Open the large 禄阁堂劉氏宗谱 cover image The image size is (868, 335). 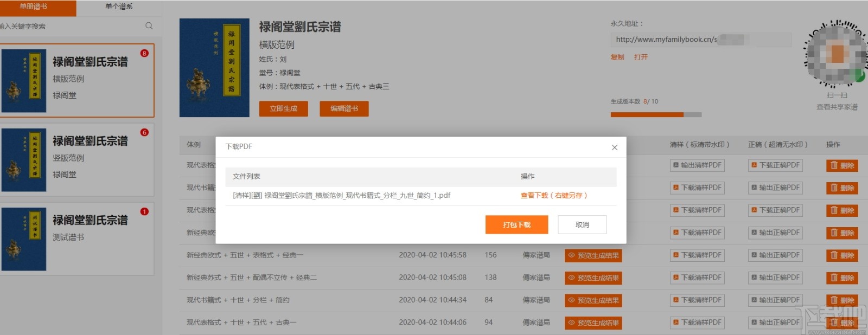pos(214,68)
